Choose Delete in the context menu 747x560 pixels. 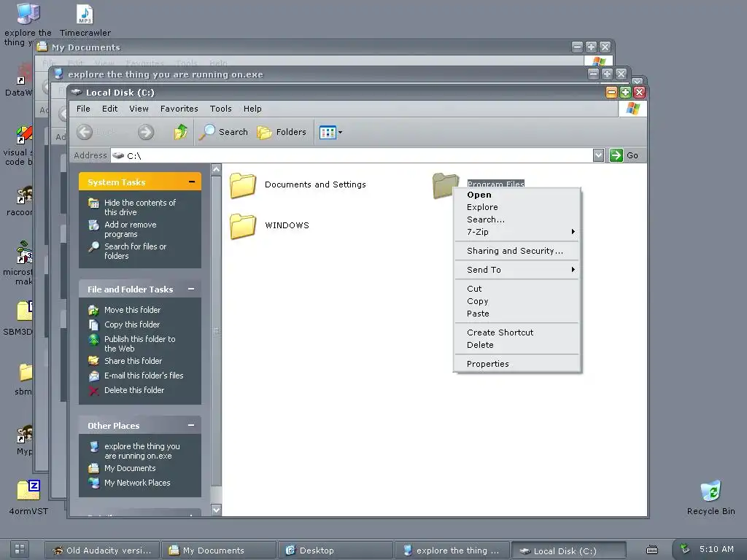pos(516,345)
